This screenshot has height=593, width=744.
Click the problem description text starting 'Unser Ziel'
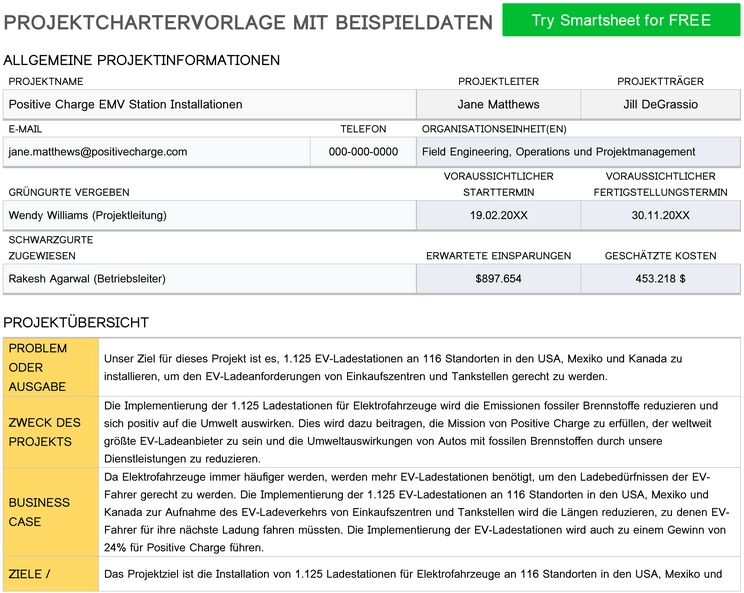(393, 368)
